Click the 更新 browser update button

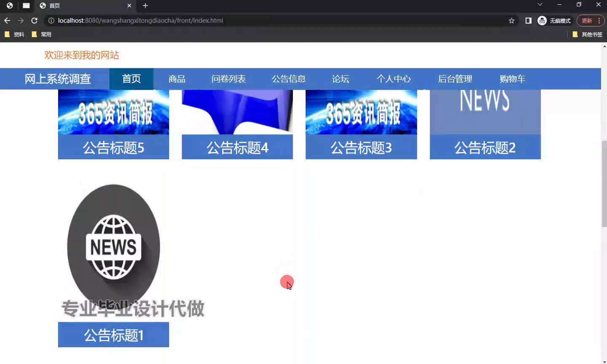(x=590, y=21)
